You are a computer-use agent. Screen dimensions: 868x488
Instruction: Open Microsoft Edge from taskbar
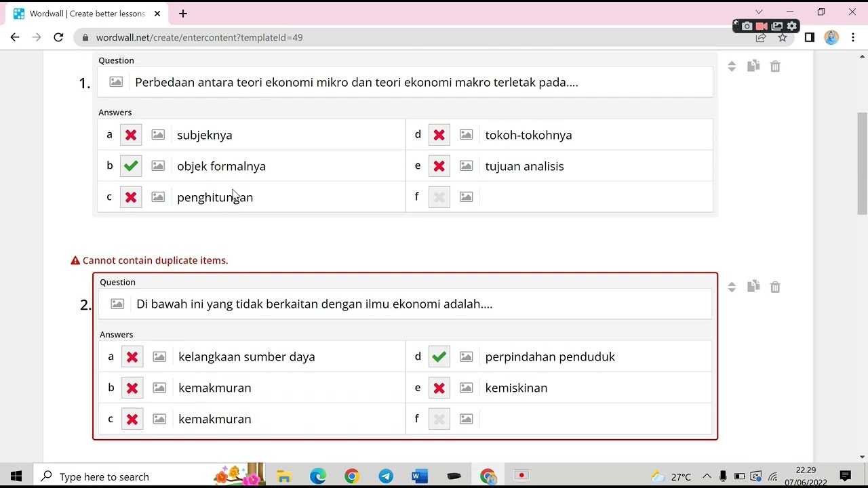(x=318, y=476)
